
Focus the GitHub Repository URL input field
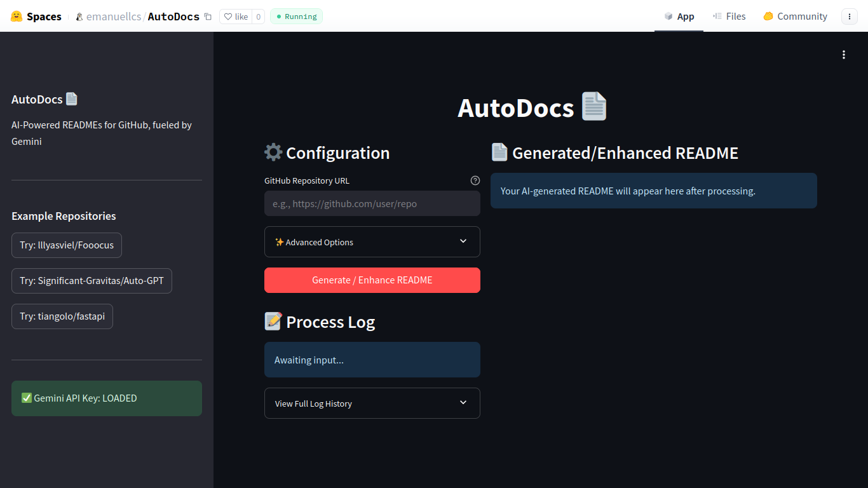point(372,203)
